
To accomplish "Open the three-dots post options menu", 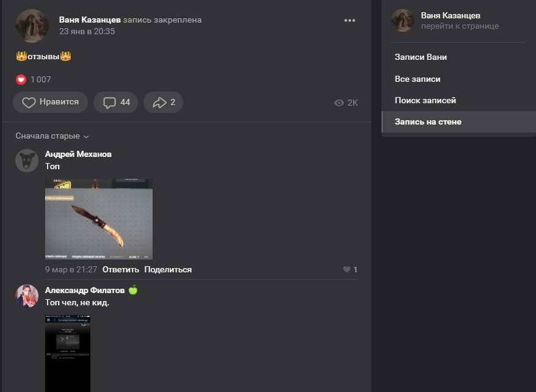I will coord(349,20).
